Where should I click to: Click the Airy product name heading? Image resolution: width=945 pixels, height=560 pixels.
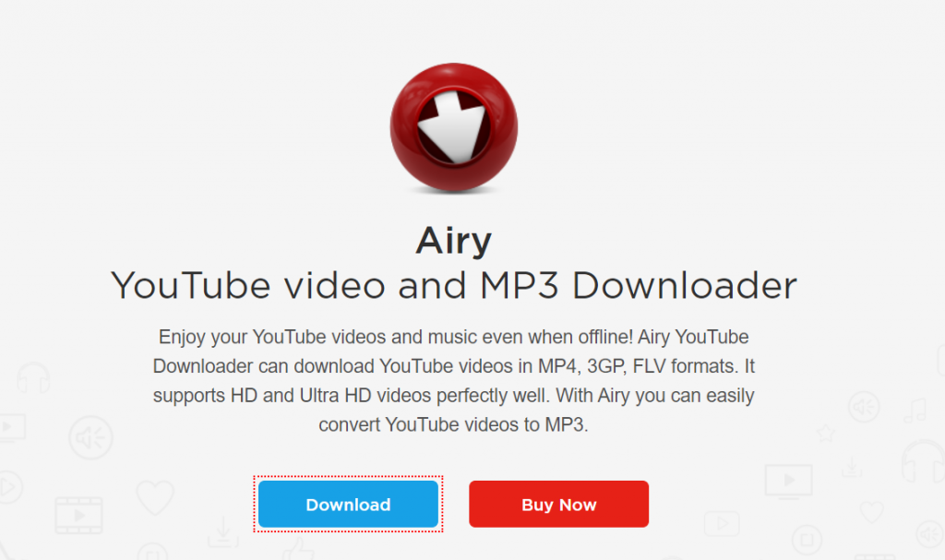click(454, 241)
